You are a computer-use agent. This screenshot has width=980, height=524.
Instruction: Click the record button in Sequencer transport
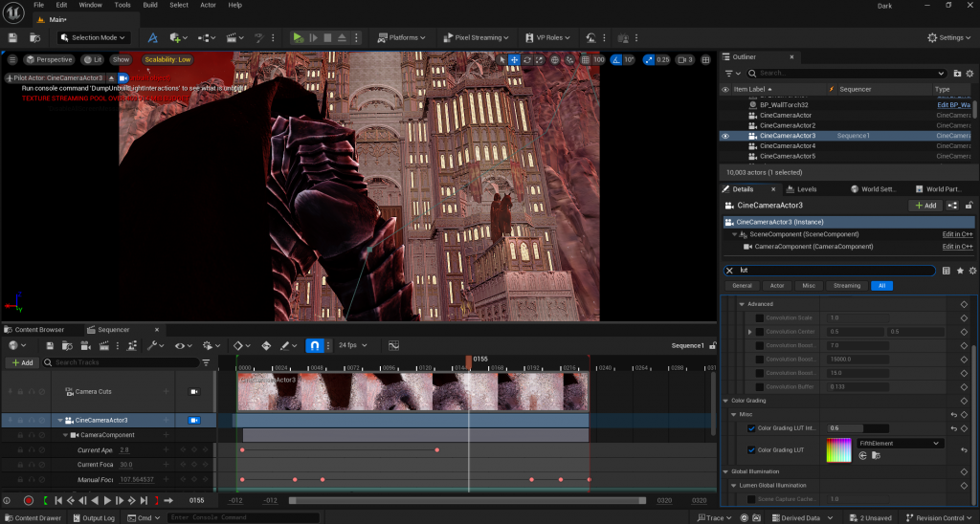click(x=28, y=500)
